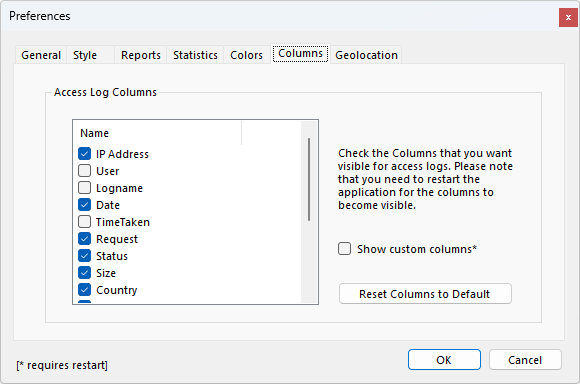Uncheck the Status column checkbox

coord(84,256)
